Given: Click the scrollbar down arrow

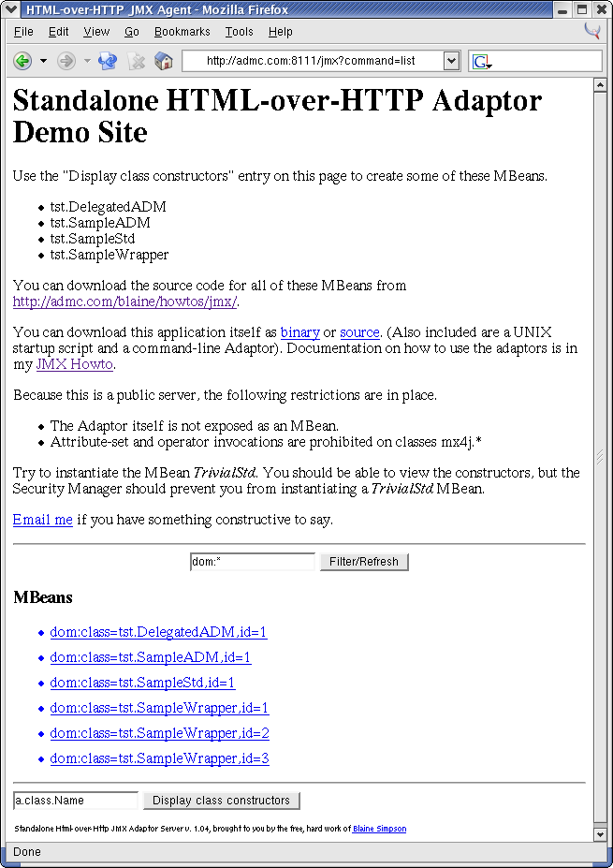Looking at the screenshot, I should click(x=600, y=834).
